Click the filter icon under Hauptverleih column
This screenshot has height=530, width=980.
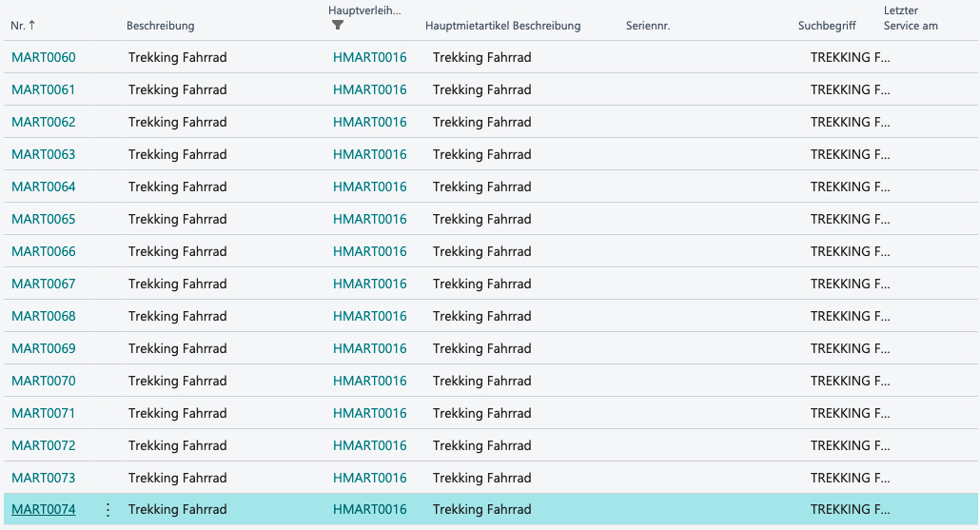click(338, 25)
